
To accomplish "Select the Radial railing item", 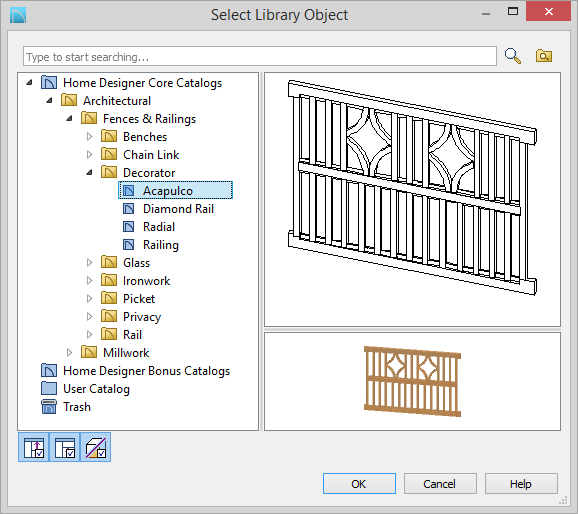I will pyautogui.click(x=159, y=227).
